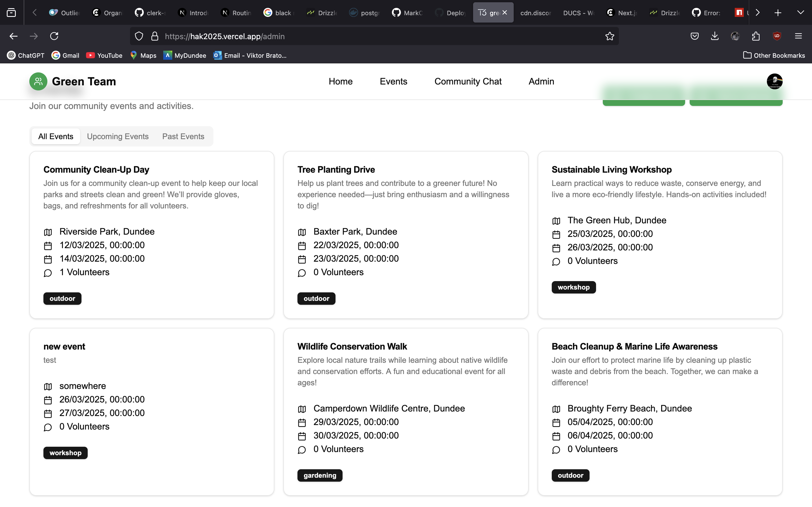Open Firefox extensions puzzle icon
This screenshot has height=507, width=812.
click(756, 36)
